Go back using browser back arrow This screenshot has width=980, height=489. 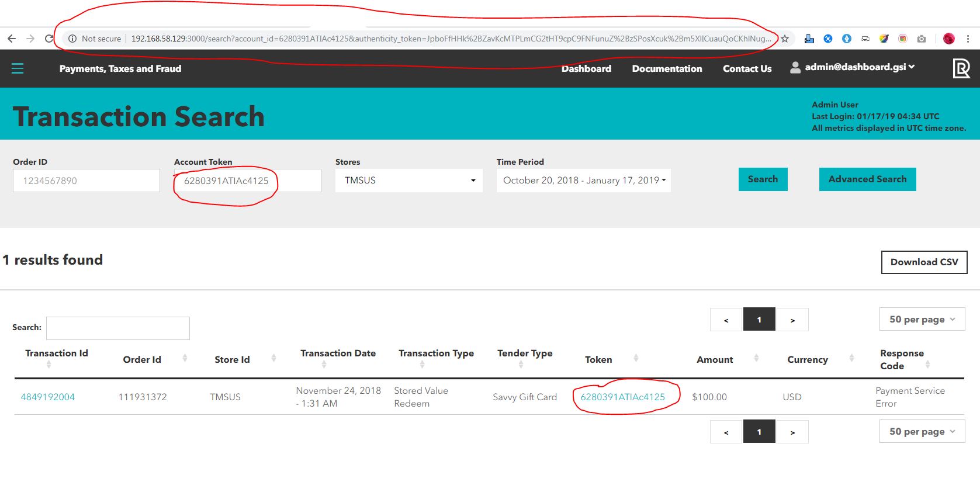12,39
